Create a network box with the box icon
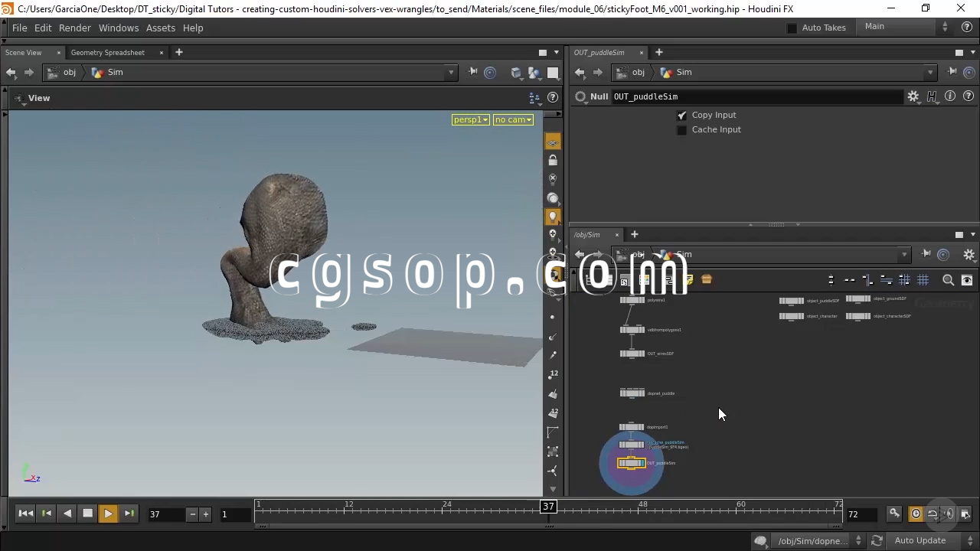This screenshot has width=980, height=551. coord(707,280)
